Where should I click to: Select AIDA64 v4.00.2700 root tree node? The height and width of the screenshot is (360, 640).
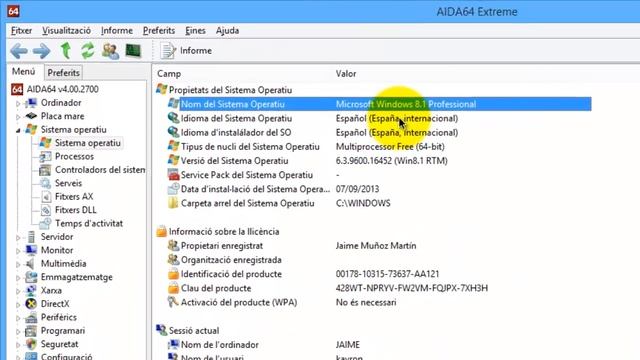[62, 89]
